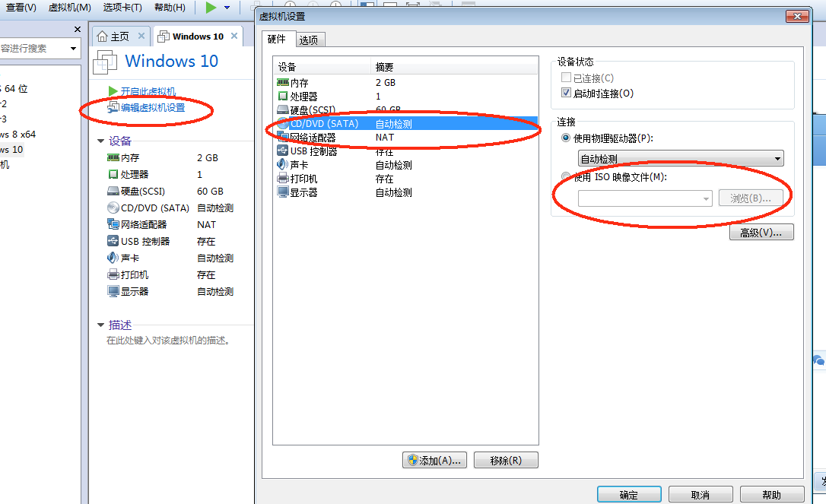Click the 添加(A)... button
The width and height of the screenshot is (826, 504).
[x=434, y=460]
